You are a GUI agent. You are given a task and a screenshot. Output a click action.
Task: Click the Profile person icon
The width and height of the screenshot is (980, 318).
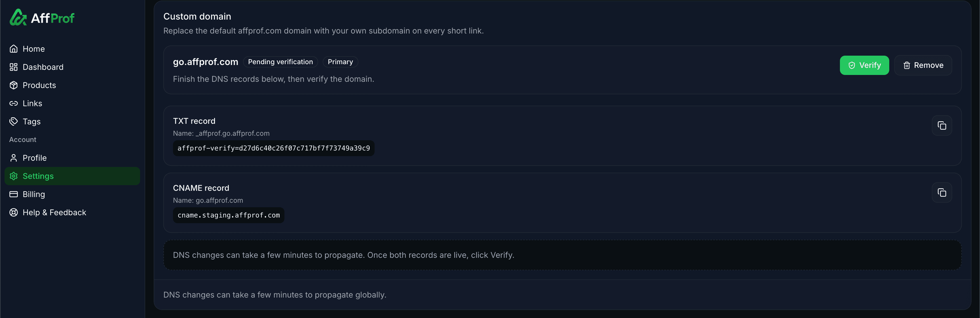click(14, 158)
